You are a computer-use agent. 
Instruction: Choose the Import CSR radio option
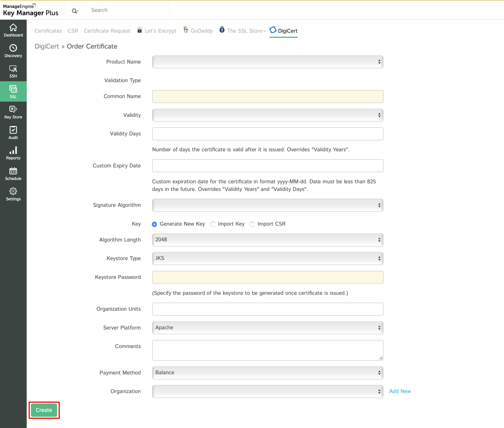point(252,224)
